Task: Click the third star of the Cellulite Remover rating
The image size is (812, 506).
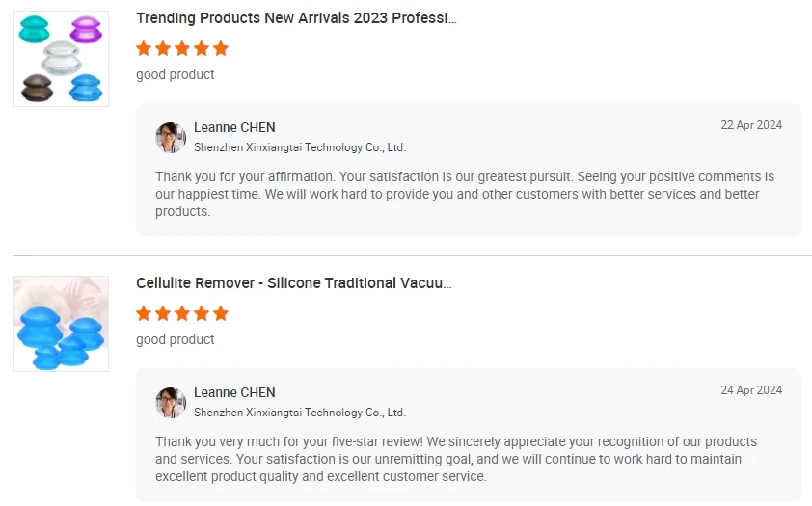Action: click(x=182, y=313)
